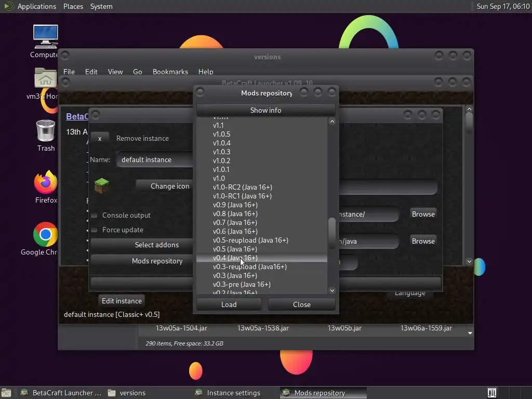Select v0.3-pre (Java 16+) entry
This screenshot has width=532, height=399.
[262, 284]
